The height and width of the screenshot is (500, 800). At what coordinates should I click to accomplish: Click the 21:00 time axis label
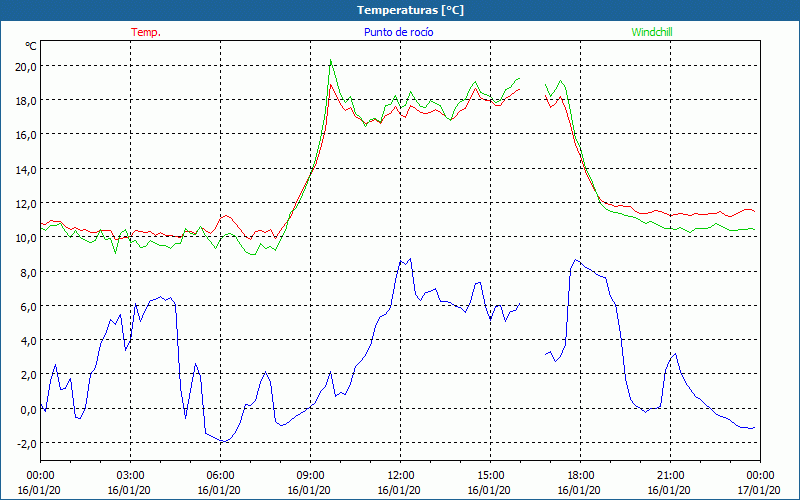[670, 476]
